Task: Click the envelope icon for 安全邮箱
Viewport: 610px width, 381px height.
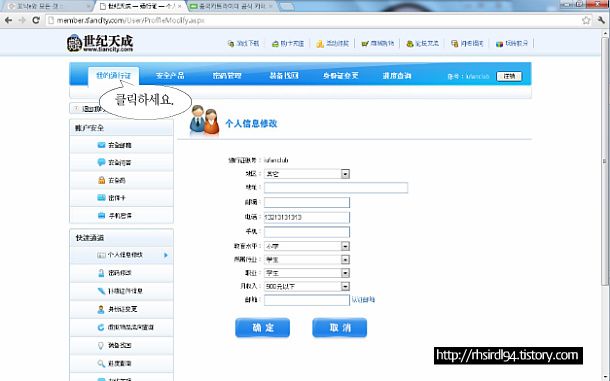Action: [x=101, y=145]
